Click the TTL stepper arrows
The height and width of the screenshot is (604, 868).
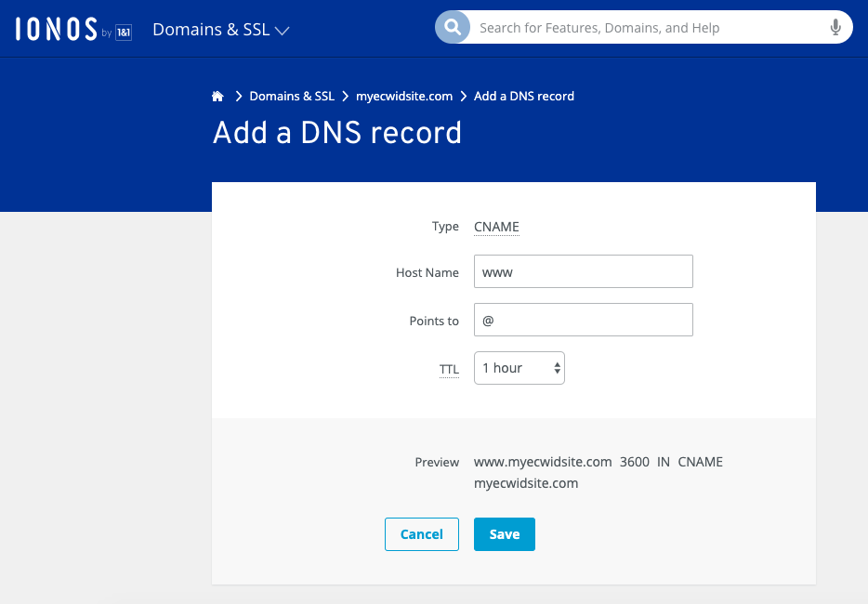point(556,368)
